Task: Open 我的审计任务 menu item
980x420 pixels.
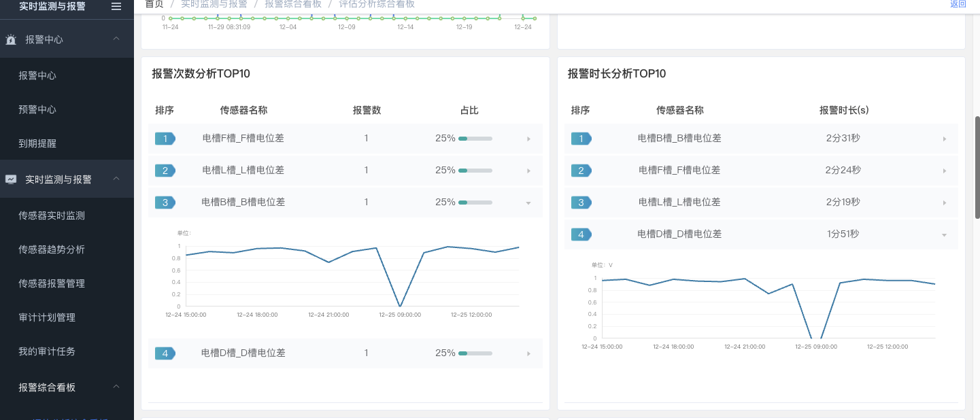Action: coord(47,351)
